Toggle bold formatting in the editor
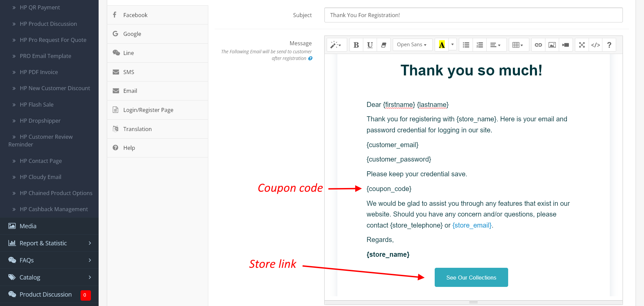This screenshot has height=306, width=644. tap(356, 45)
